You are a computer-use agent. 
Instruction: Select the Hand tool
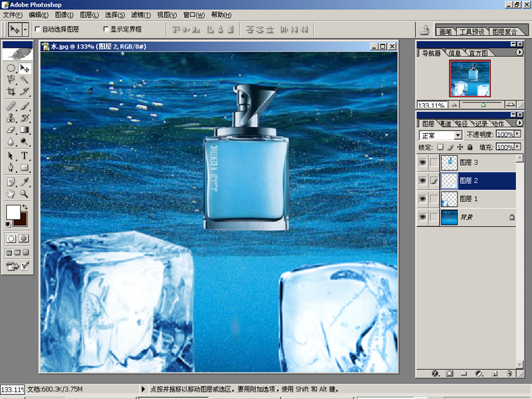pyautogui.click(x=11, y=194)
